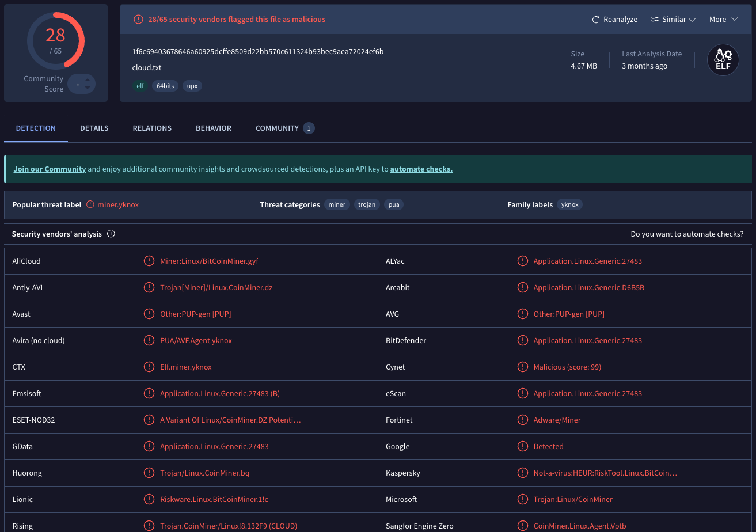Click the alert icon in the Google row
Image resolution: width=756 pixels, height=532 pixels.
(523, 446)
